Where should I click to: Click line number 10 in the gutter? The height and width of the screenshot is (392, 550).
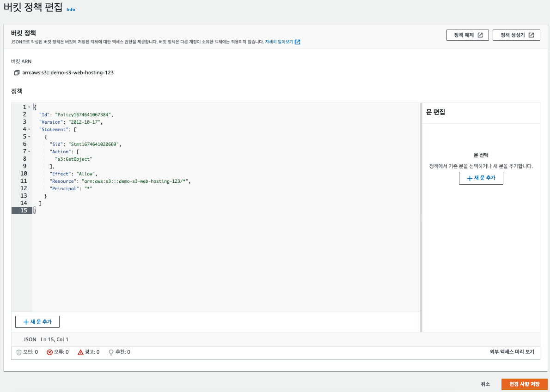(x=24, y=174)
